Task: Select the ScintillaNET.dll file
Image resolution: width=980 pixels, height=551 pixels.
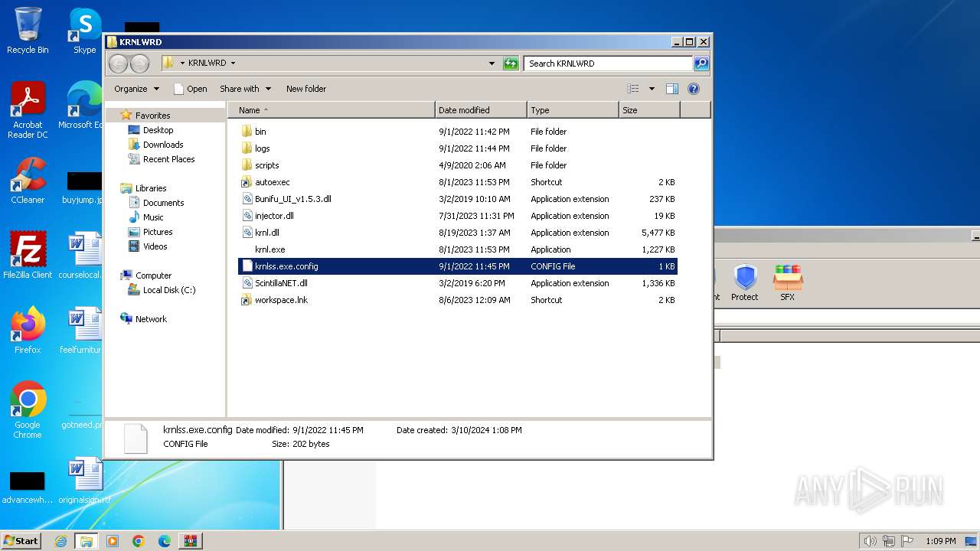Action: pos(458,283)
